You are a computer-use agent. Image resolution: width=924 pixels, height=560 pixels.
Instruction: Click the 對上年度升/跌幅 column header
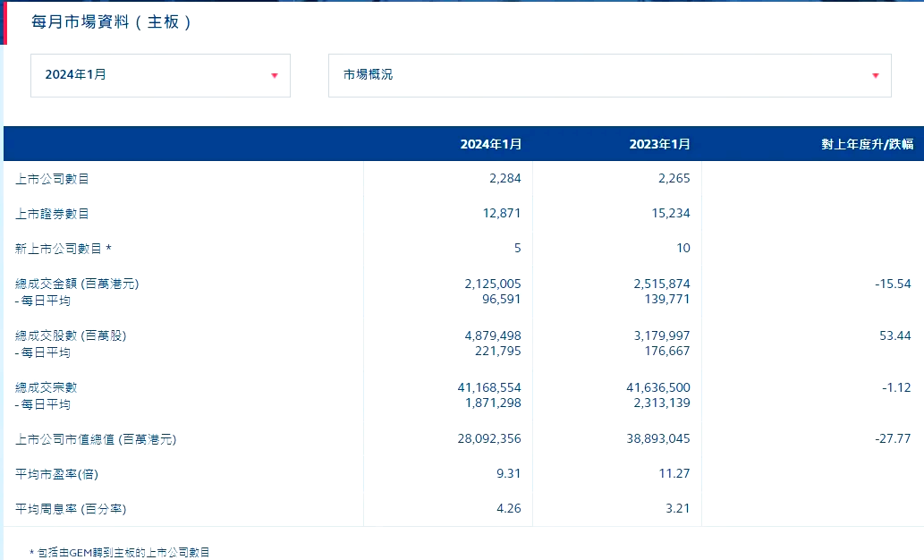867,144
